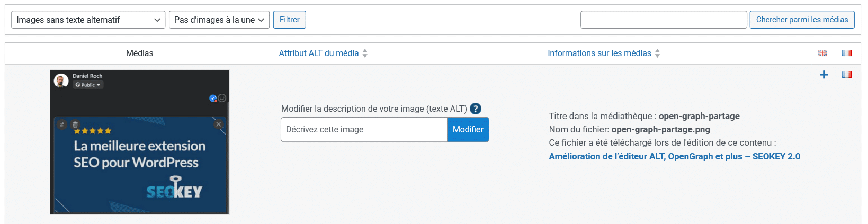
Task: Click the Modifier button
Action: click(468, 129)
